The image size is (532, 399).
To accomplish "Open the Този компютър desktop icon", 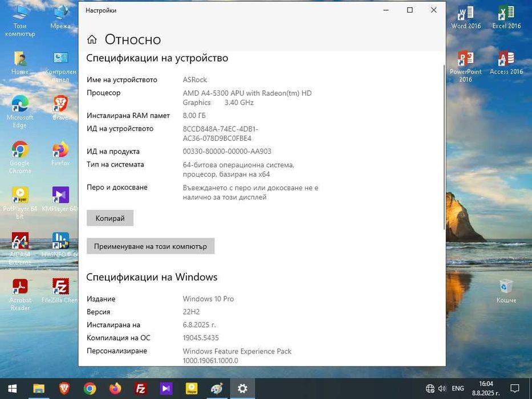I will coord(20,21).
